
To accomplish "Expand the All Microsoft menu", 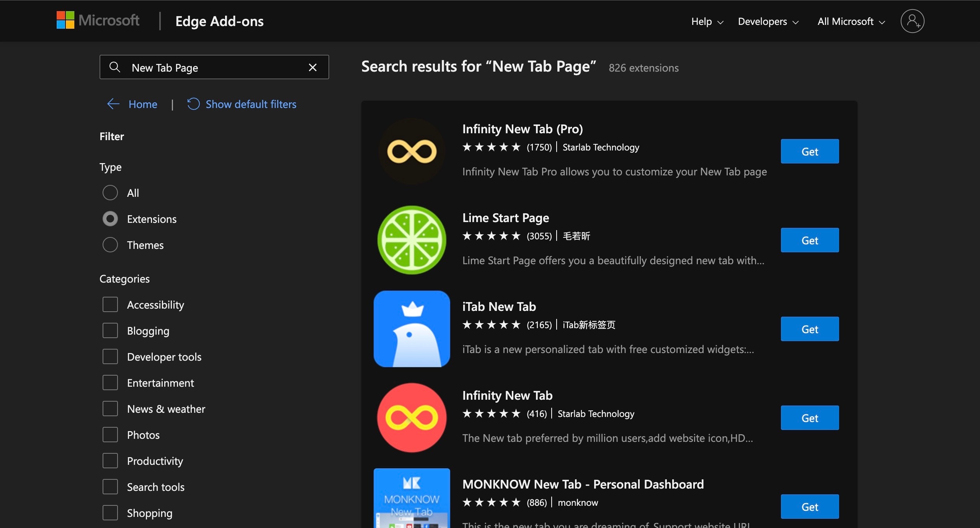I will click(x=851, y=21).
